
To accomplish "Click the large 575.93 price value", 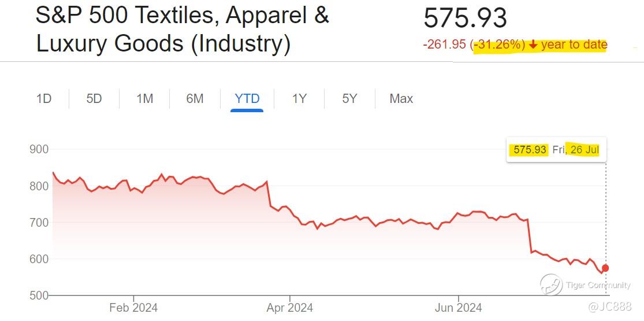I will pos(465,19).
